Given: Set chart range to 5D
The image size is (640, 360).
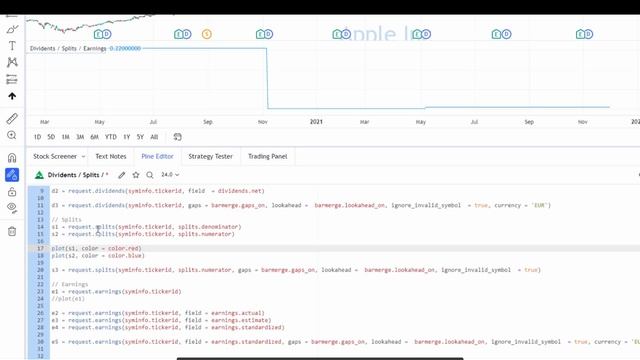Looking at the screenshot, I should tap(51, 137).
